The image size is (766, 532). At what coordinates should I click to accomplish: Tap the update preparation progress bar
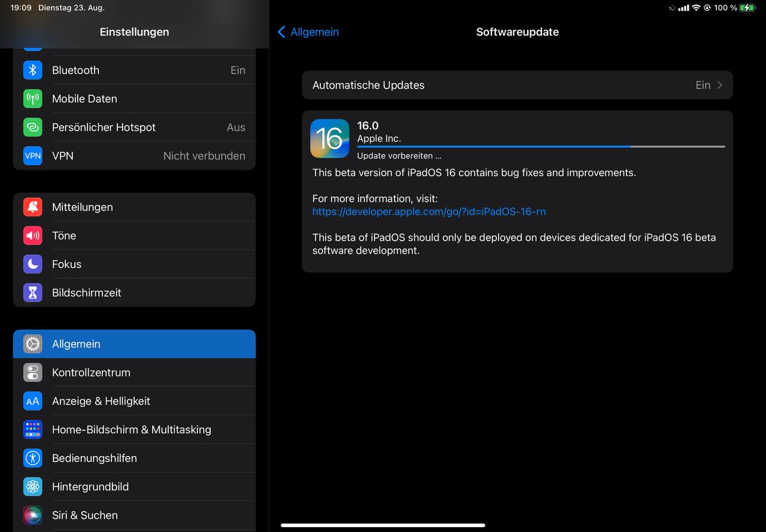pos(541,147)
